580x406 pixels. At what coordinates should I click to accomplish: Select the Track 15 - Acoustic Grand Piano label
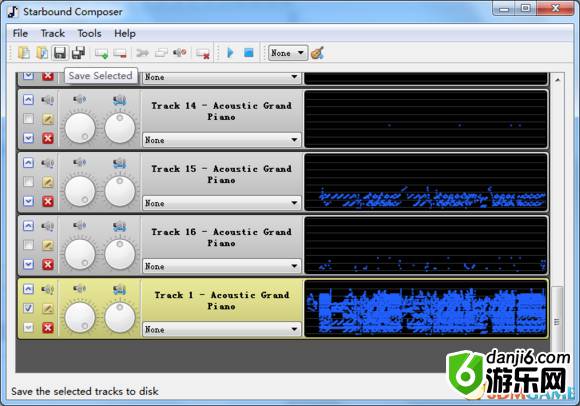pos(221,174)
